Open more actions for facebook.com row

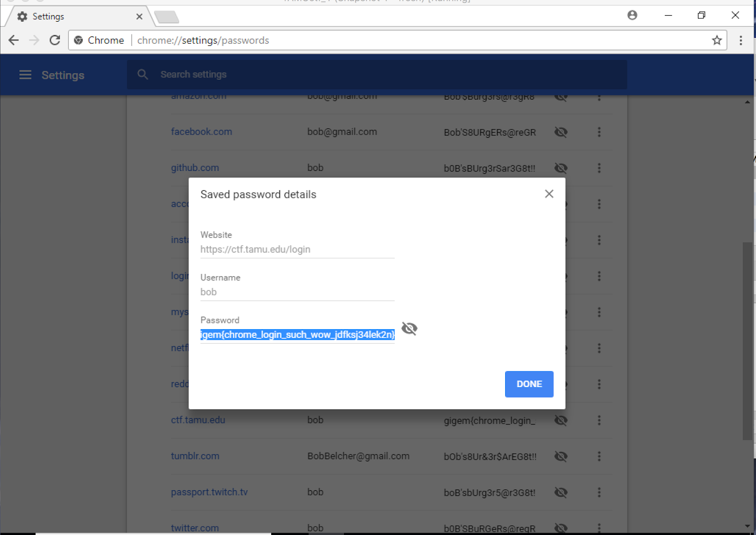(599, 132)
